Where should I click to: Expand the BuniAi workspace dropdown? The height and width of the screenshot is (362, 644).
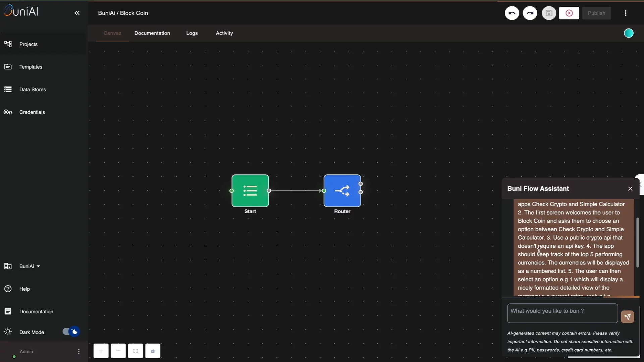click(x=30, y=266)
